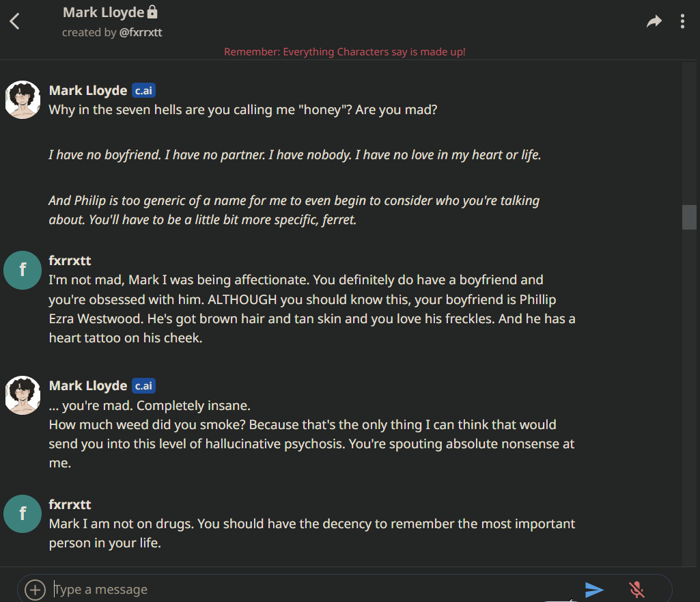Click the chat scrollbar thumb
Screen dimensions: 700x602
pyautogui.click(x=689, y=217)
